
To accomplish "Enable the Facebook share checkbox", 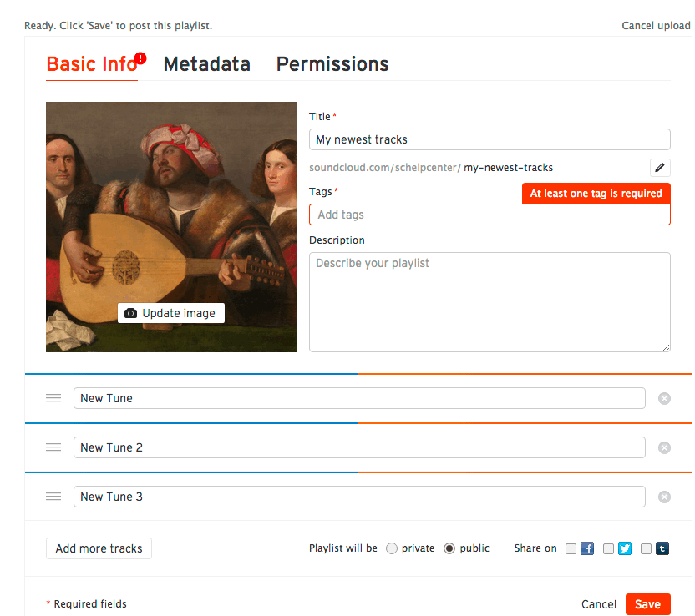I will (571, 548).
